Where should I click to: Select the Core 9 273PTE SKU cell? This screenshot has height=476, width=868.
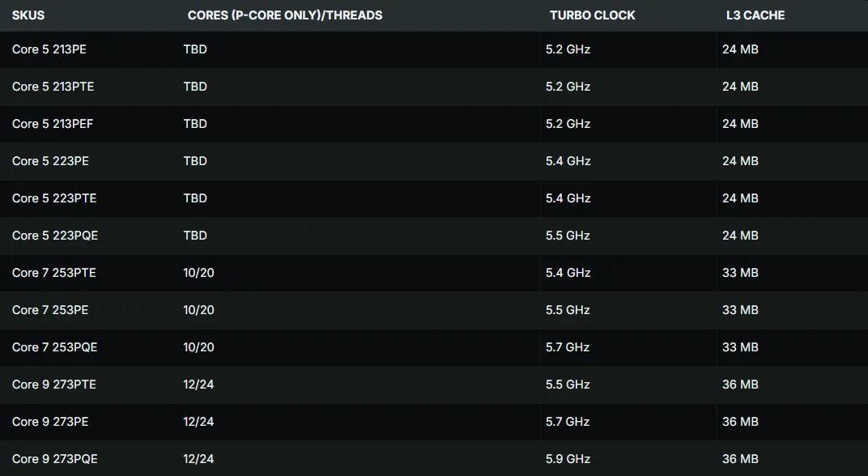(x=54, y=385)
